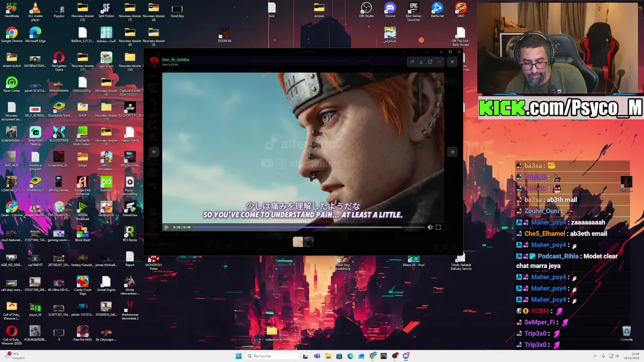644x362 pixels.
Task: Open DOOM 64 desktop shortcut
Action: pos(224,35)
